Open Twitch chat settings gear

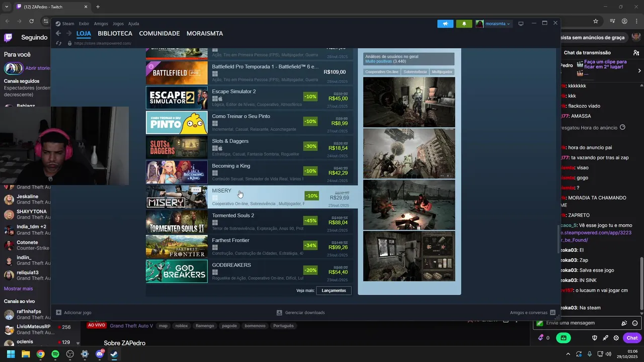click(x=616, y=338)
